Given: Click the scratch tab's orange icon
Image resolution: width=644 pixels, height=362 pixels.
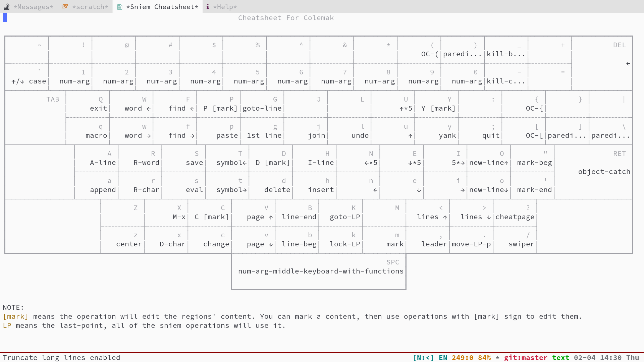Looking at the screenshot, I should pyautogui.click(x=65, y=7).
